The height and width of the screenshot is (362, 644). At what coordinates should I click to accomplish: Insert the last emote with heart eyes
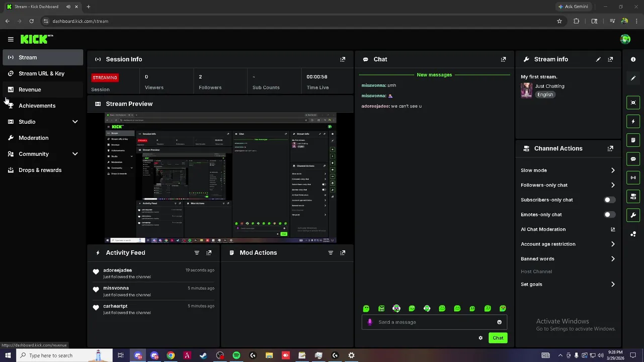503,309
